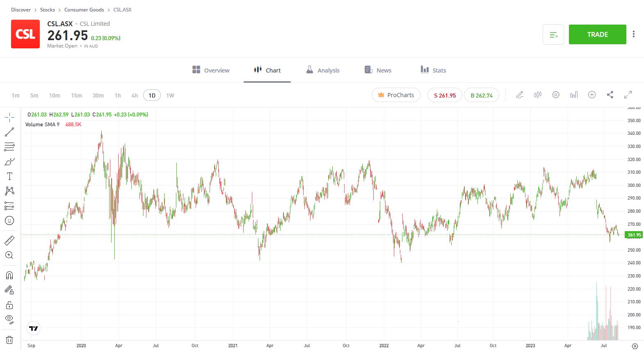644x350 pixels.
Task: Set timeframe to 4h
Action: pyautogui.click(x=135, y=95)
